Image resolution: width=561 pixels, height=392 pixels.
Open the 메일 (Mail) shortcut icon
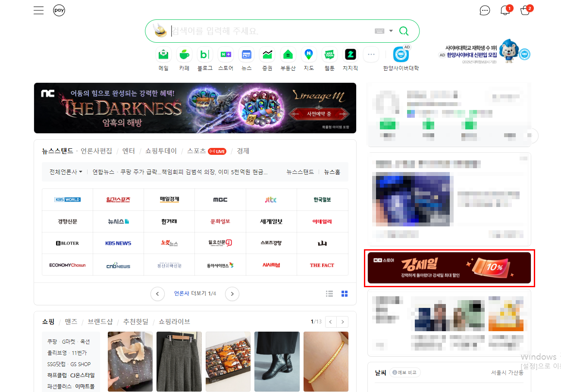pyautogui.click(x=164, y=55)
